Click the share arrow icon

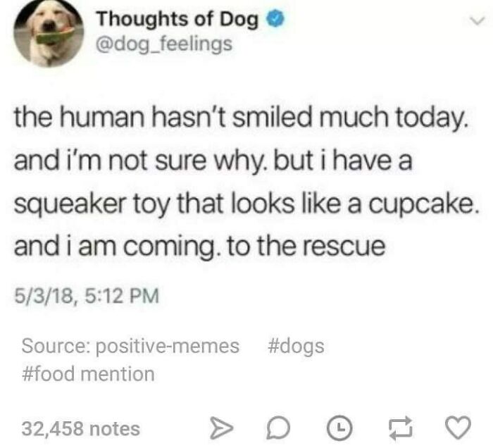pos(222,428)
